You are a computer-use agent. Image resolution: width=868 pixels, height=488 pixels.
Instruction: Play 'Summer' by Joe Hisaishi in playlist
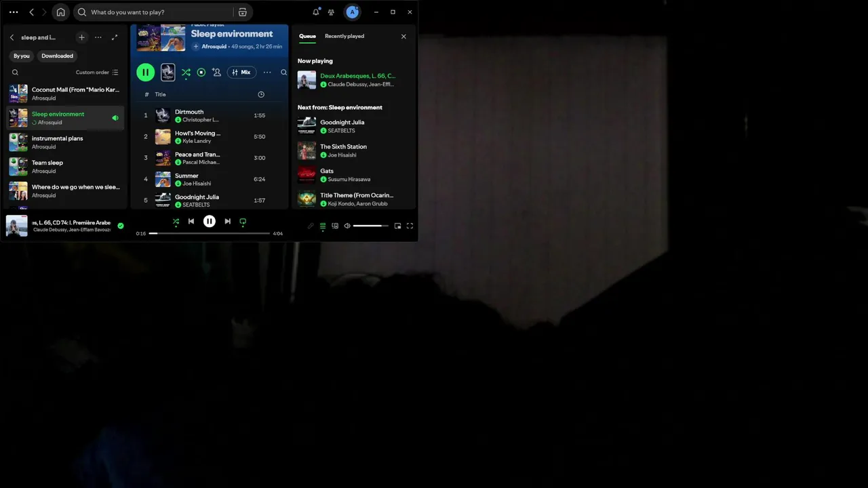[209, 179]
